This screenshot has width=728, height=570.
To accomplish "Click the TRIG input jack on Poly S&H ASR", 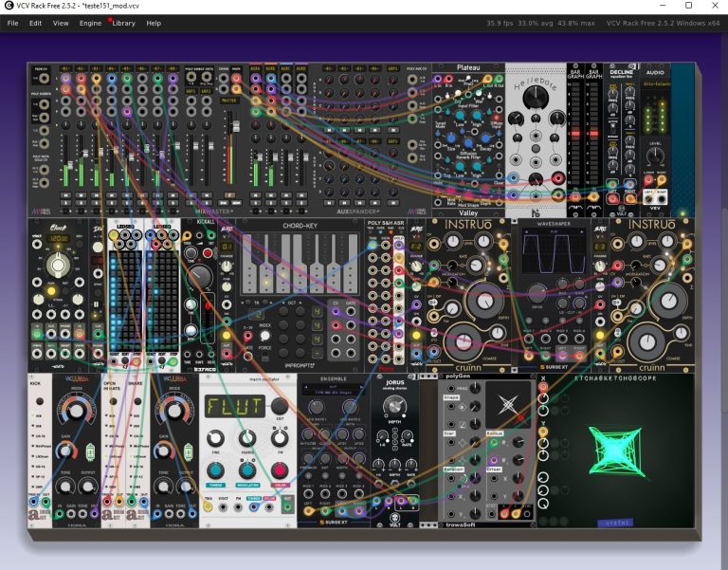I will click(x=373, y=245).
